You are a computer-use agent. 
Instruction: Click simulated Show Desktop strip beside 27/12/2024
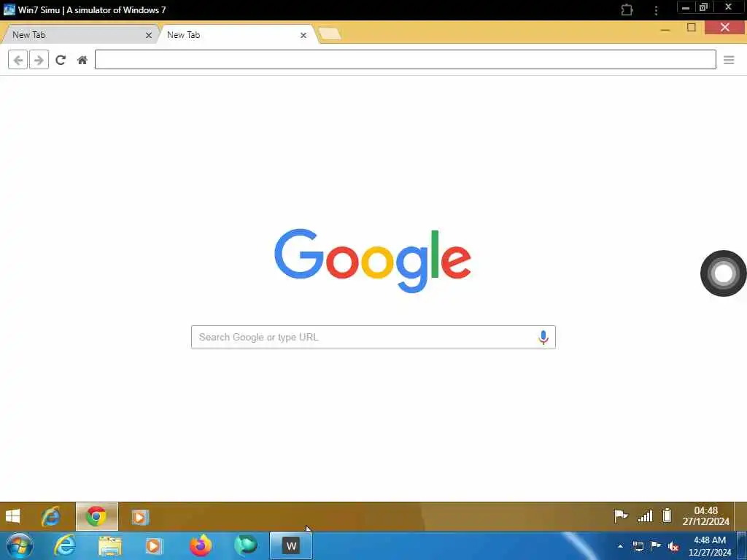pos(740,517)
